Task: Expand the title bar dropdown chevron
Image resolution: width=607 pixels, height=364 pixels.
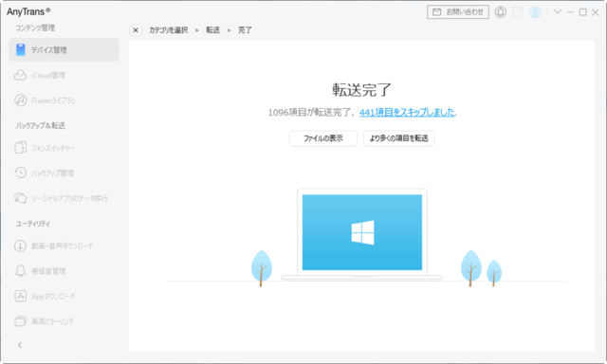Action: pyautogui.click(x=558, y=12)
